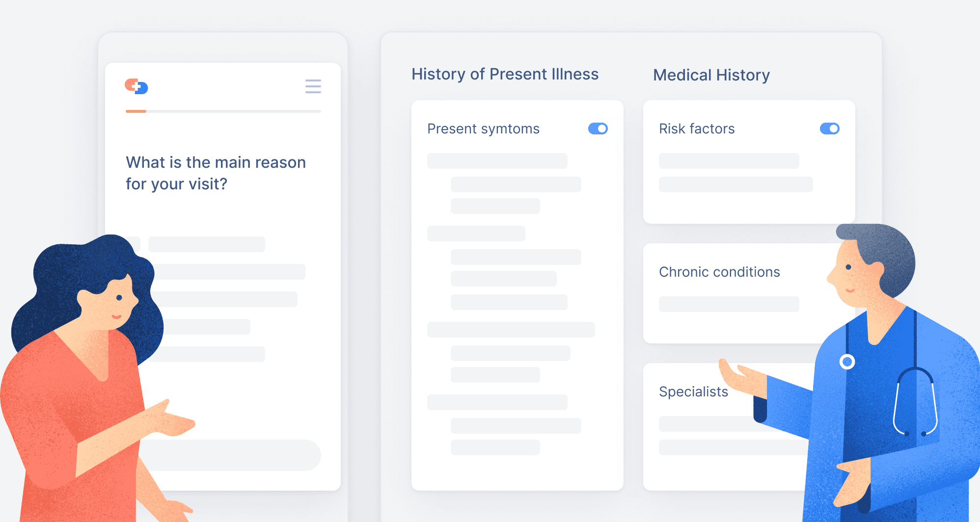The width and height of the screenshot is (980, 522).
Task: Click the first placeholder row under Present symtoms
Action: click(x=497, y=161)
